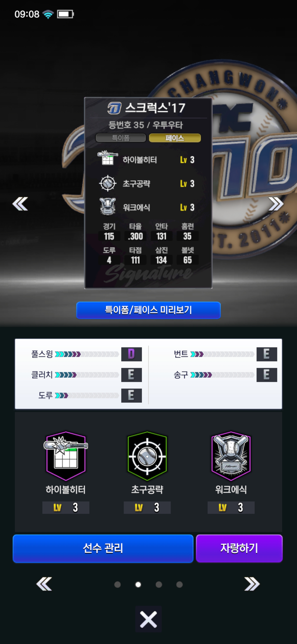Tap the 초구공략 crosshair skill badge
This screenshot has width=297, height=644.
click(x=147, y=456)
